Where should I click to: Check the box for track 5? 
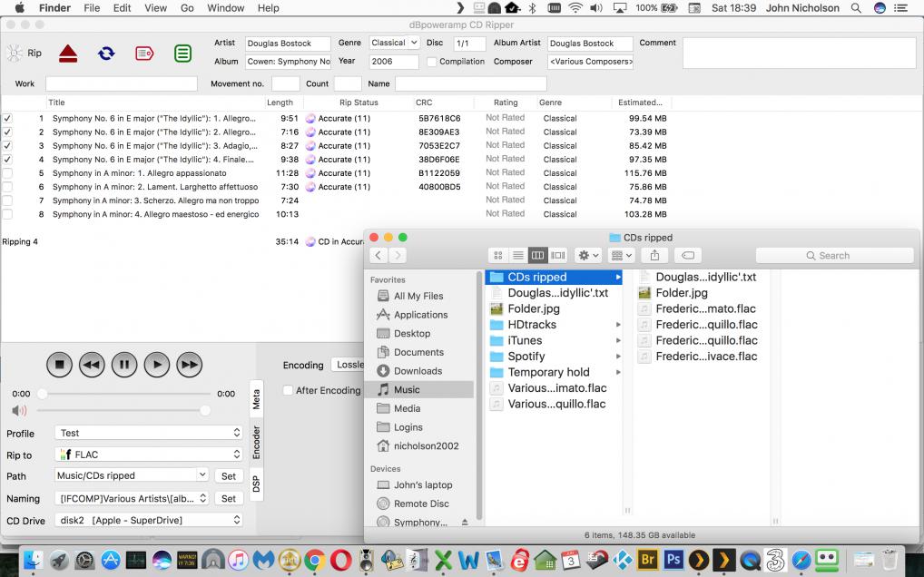8,173
